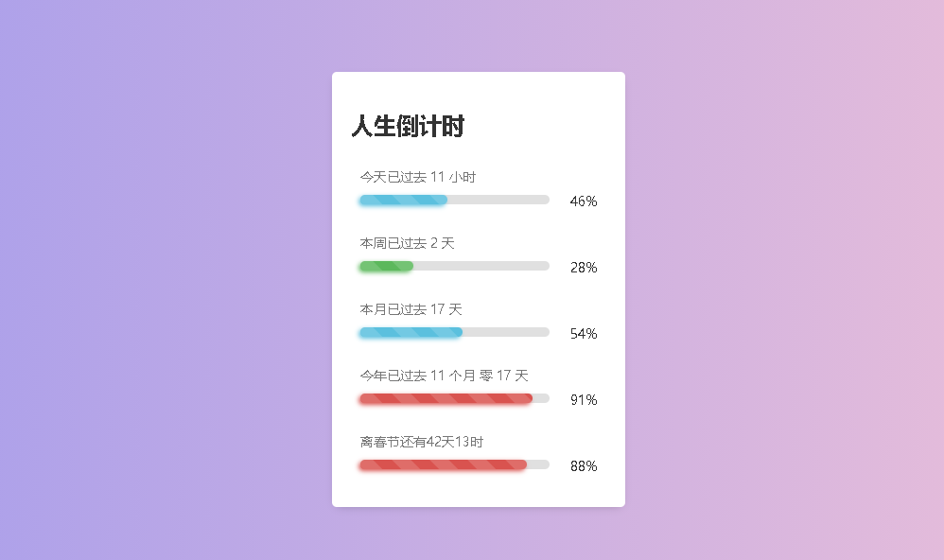Click the gray unfilled part of this week's bar
This screenshot has width=944, height=560.
tap(481, 266)
